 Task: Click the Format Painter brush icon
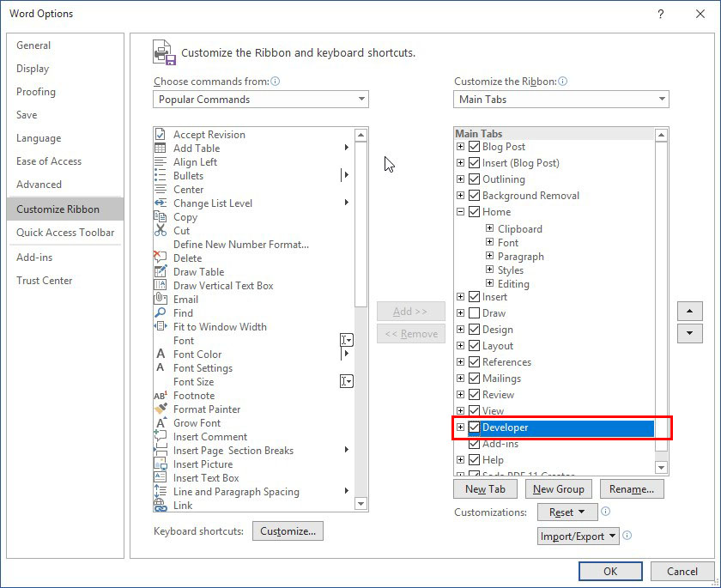coord(160,409)
